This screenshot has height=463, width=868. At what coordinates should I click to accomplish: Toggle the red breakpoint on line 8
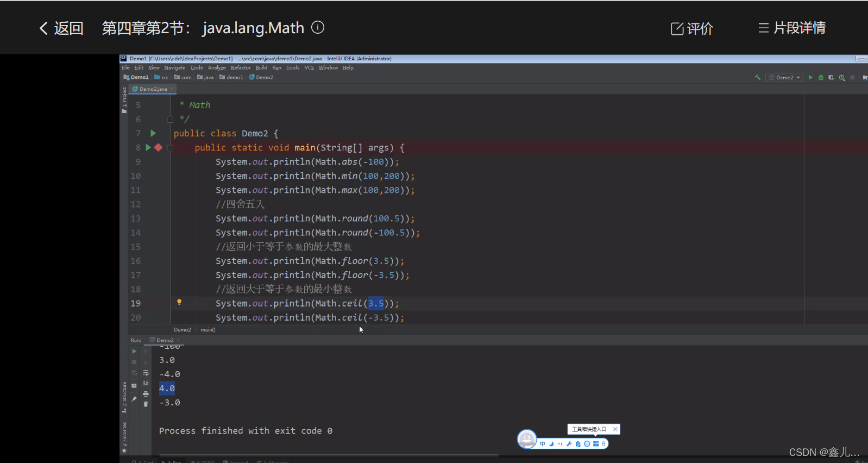click(158, 147)
